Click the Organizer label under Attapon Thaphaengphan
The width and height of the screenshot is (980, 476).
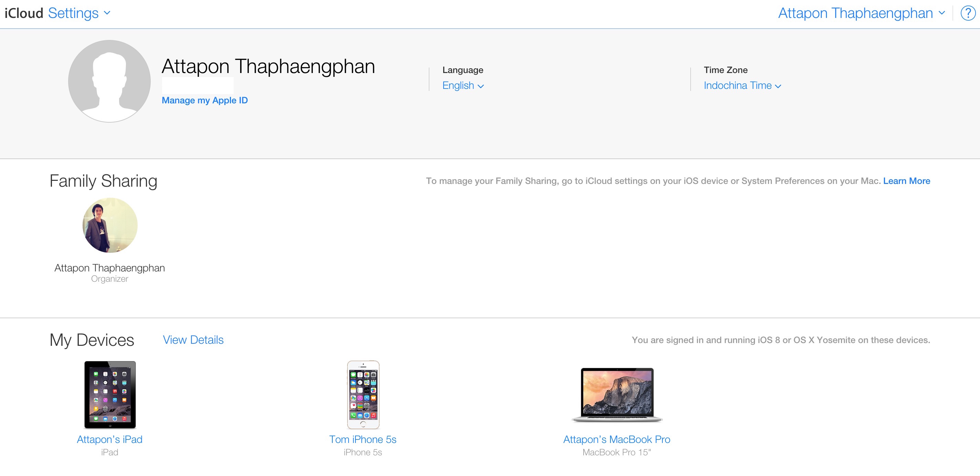tap(109, 278)
